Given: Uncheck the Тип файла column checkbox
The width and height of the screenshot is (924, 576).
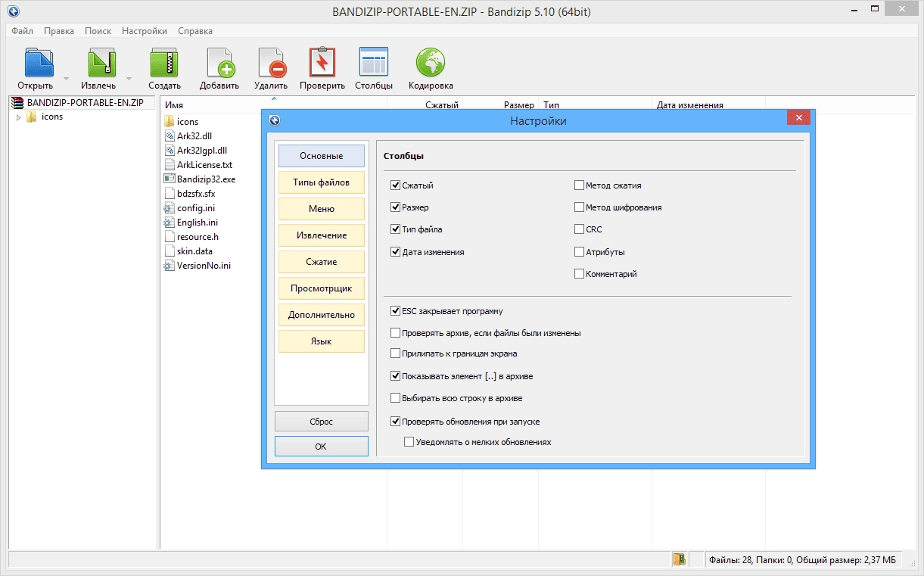Looking at the screenshot, I should point(395,229).
